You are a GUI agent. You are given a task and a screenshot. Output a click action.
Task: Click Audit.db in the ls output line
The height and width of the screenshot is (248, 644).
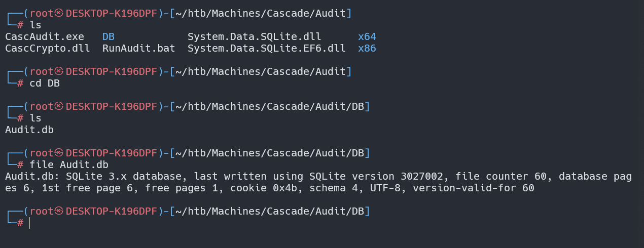(x=29, y=130)
